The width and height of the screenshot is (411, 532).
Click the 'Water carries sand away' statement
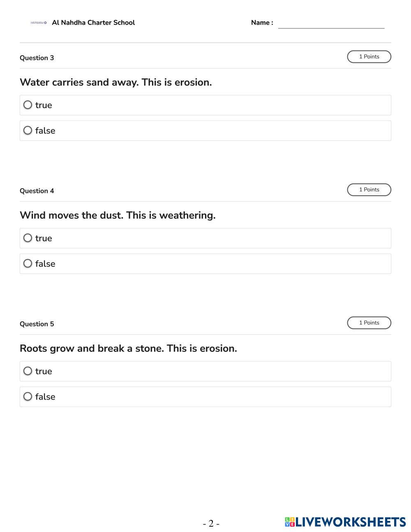[x=115, y=82]
